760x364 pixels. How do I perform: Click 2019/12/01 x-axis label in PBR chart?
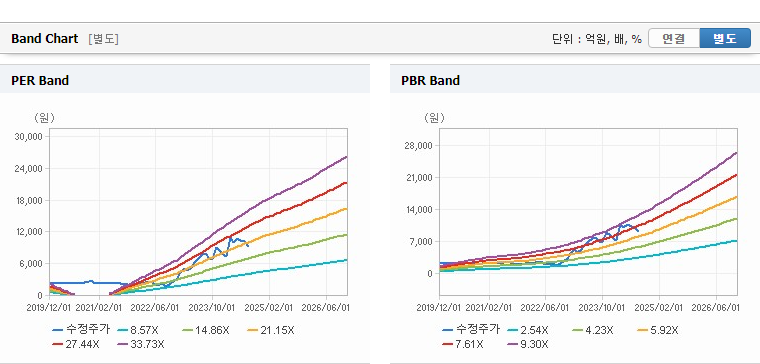tap(439, 308)
